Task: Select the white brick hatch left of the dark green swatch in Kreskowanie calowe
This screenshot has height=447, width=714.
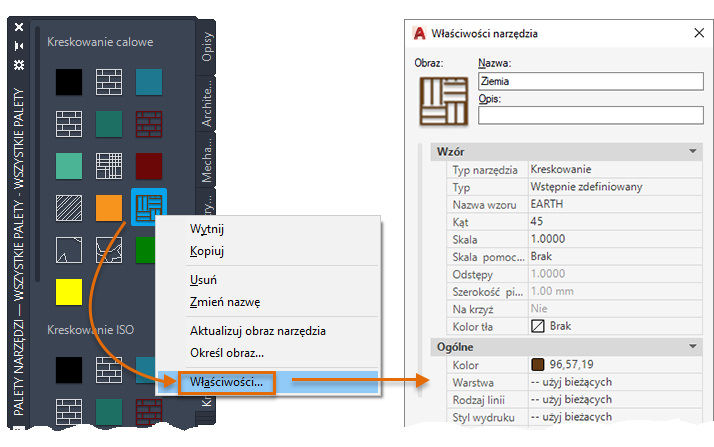Action: click(x=69, y=124)
